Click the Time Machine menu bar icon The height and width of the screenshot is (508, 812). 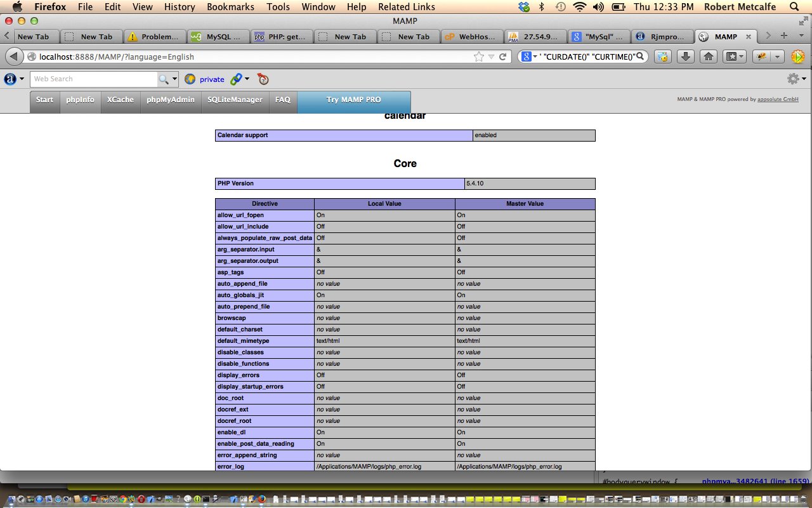(x=560, y=7)
